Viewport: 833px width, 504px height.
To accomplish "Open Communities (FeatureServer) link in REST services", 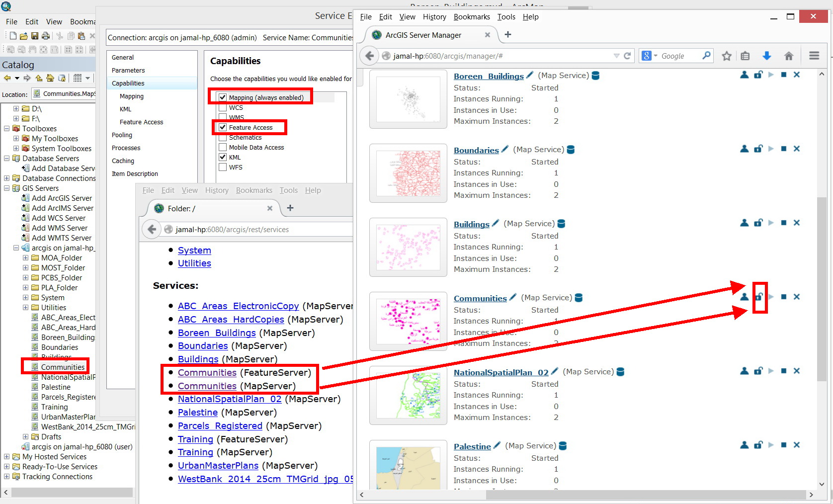I will point(207,373).
